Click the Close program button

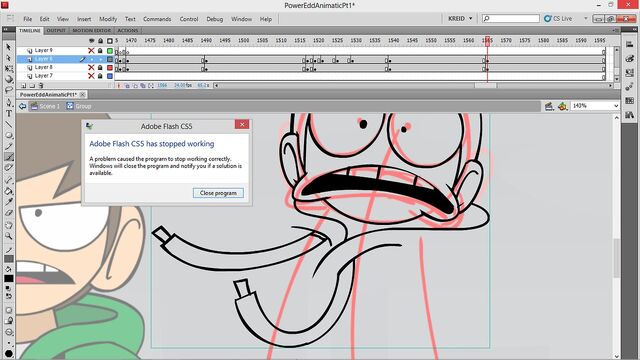(218, 193)
